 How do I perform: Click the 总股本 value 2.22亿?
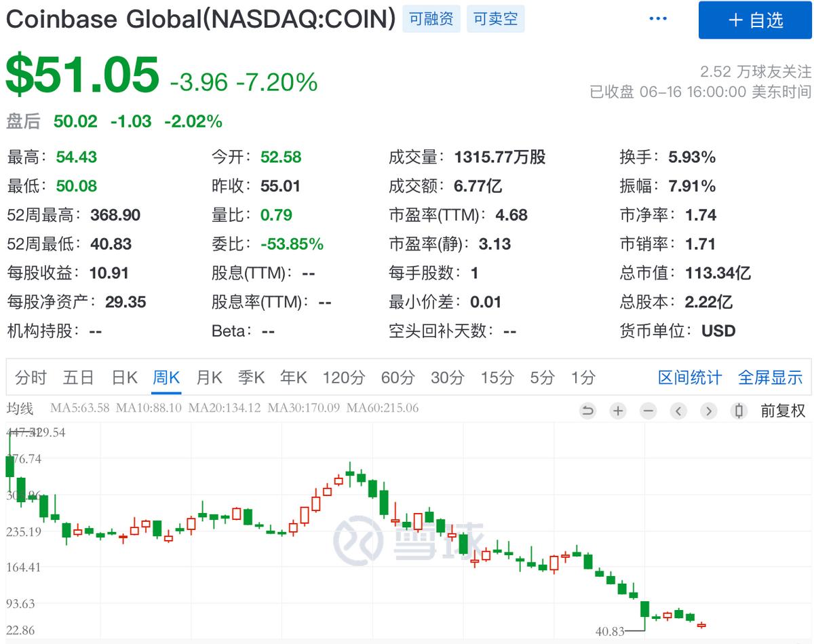[709, 302]
